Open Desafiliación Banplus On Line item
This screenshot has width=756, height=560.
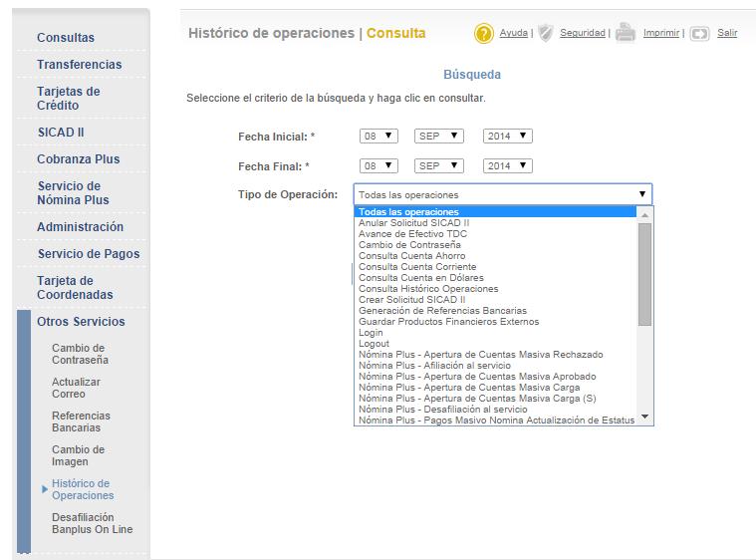click(x=92, y=523)
